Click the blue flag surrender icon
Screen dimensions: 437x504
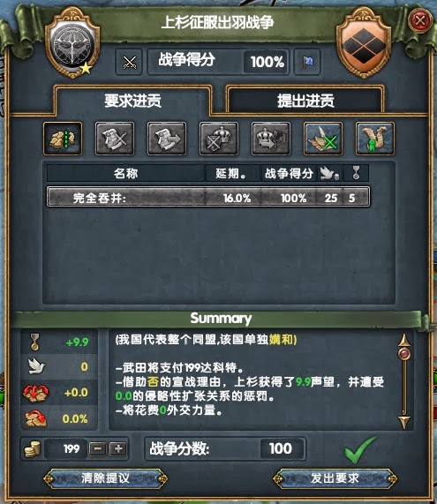(307, 62)
